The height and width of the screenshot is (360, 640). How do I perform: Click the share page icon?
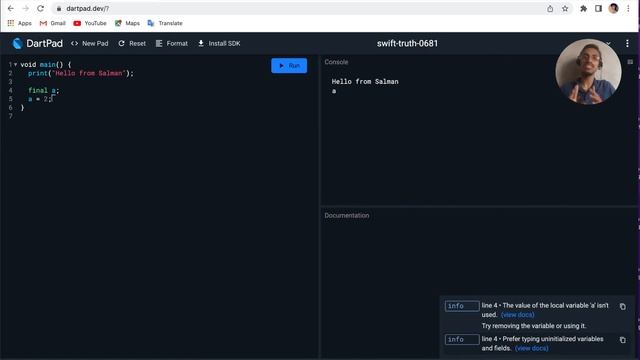click(550, 9)
